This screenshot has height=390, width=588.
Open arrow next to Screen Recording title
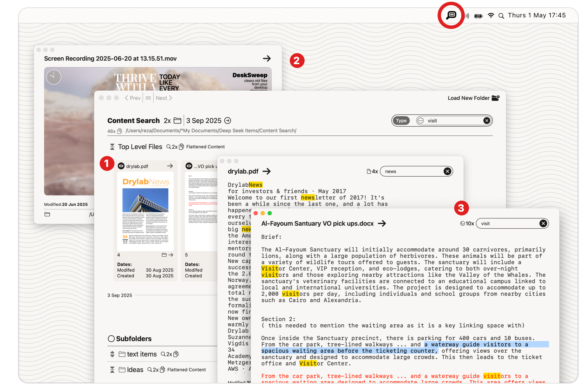267,58
